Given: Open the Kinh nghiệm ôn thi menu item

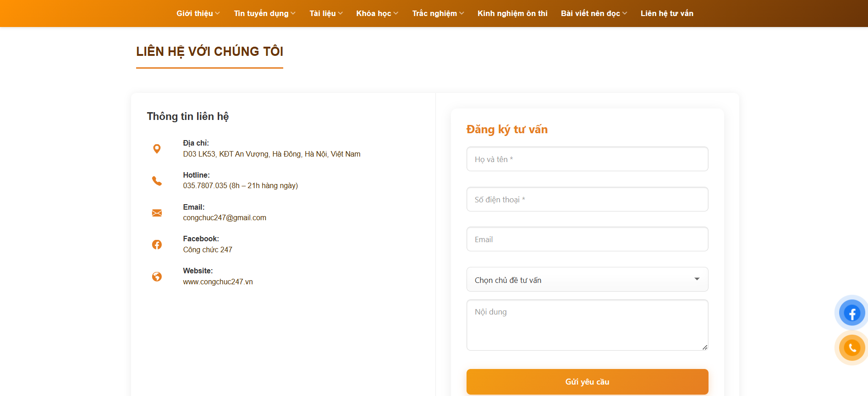Looking at the screenshot, I should pos(512,14).
